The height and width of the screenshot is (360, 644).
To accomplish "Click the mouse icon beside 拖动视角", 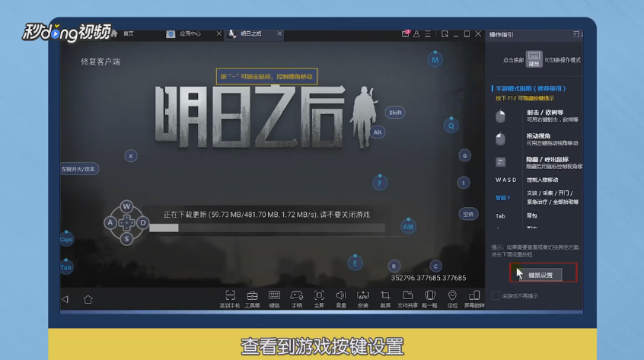I will (x=500, y=139).
